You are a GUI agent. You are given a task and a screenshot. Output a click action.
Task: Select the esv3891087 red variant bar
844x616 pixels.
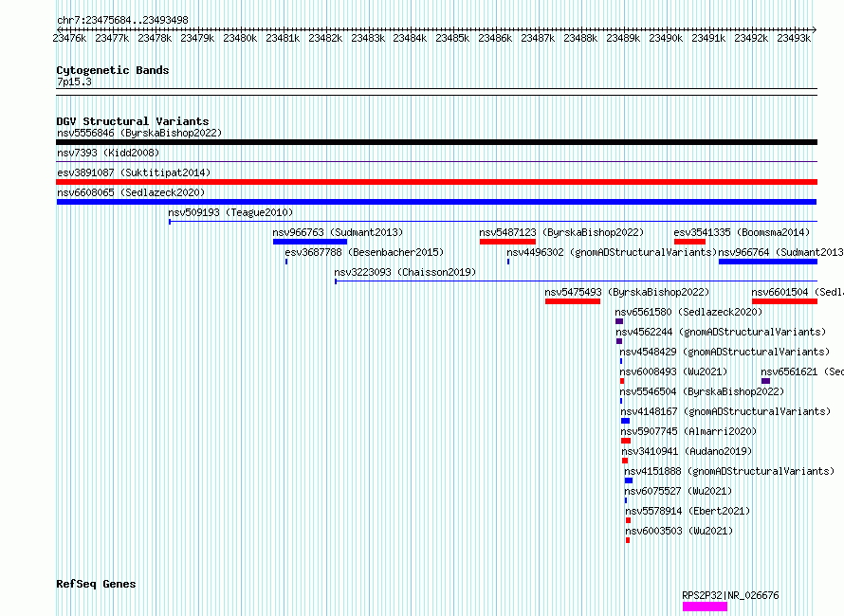pyautogui.click(x=436, y=182)
